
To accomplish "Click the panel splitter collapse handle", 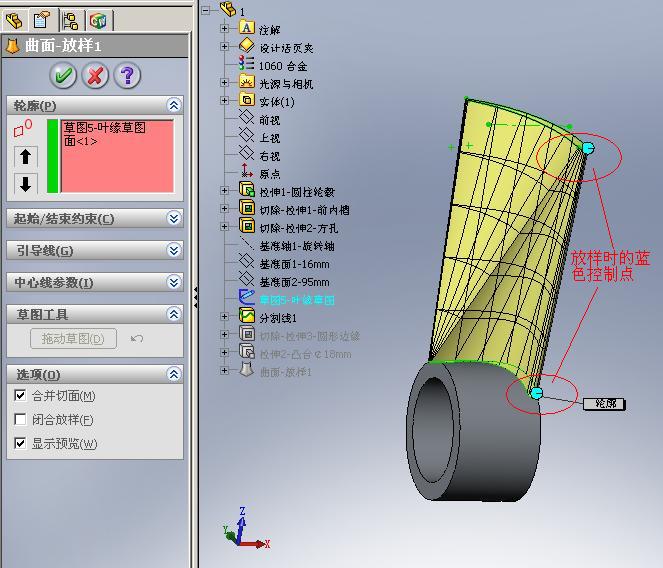I will click(195, 297).
